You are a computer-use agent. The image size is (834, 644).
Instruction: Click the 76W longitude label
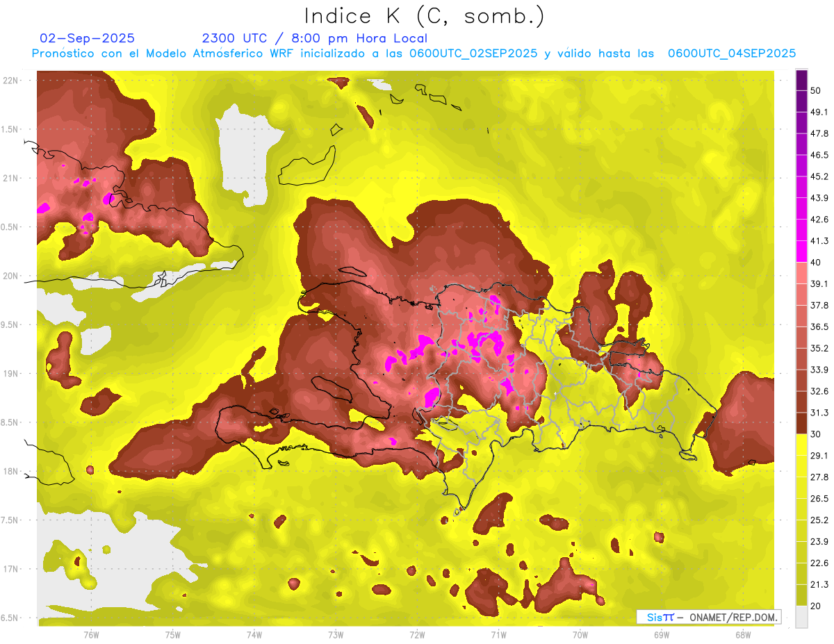coord(91,634)
